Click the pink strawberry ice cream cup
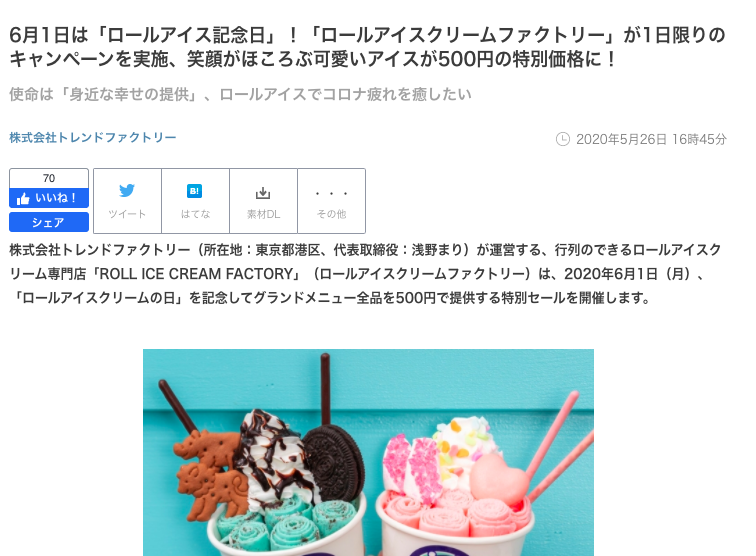The height and width of the screenshot is (556, 756). coord(455,523)
